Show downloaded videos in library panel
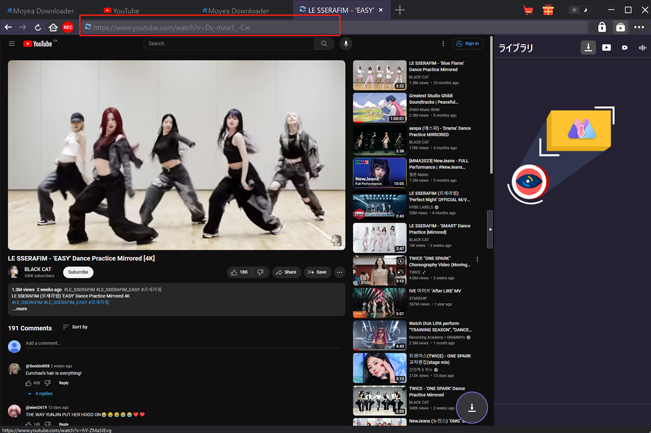The image size is (651, 433). (x=607, y=48)
